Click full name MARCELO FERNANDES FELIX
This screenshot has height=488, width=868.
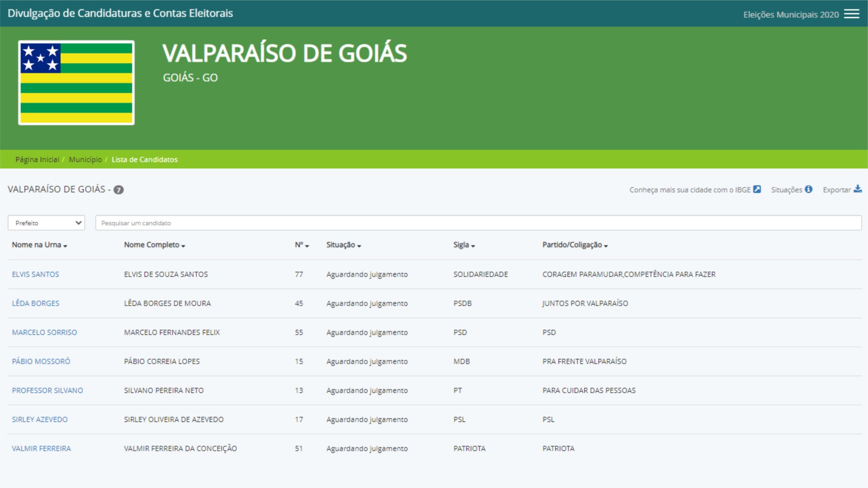click(x=172, y=332)
